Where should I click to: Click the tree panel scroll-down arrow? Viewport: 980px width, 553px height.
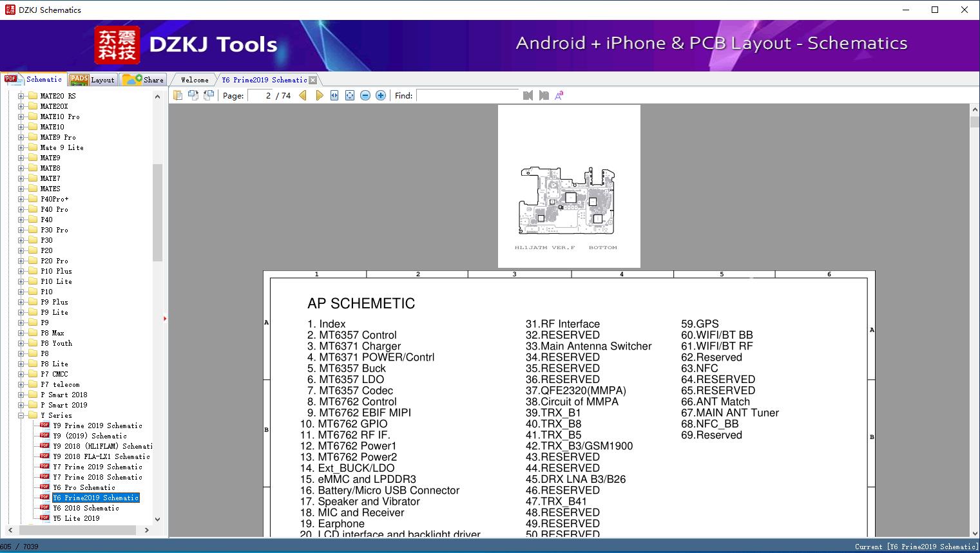tap(157, 519)
